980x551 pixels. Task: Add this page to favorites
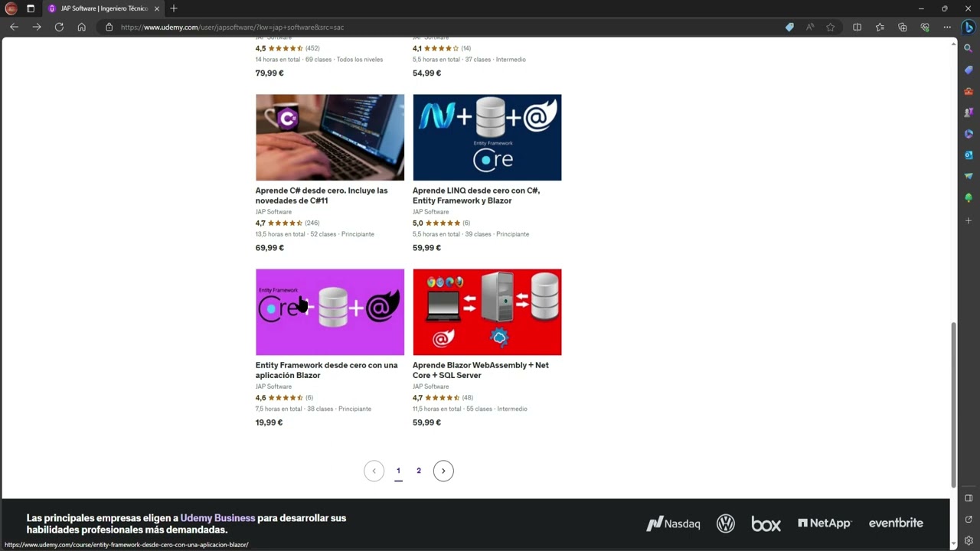[831, 27]
